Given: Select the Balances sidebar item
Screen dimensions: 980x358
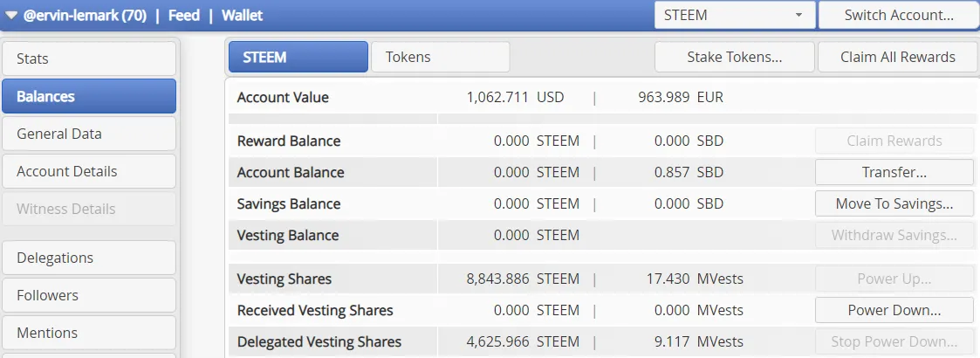Looking at the screenshot, I should (89, 96).
